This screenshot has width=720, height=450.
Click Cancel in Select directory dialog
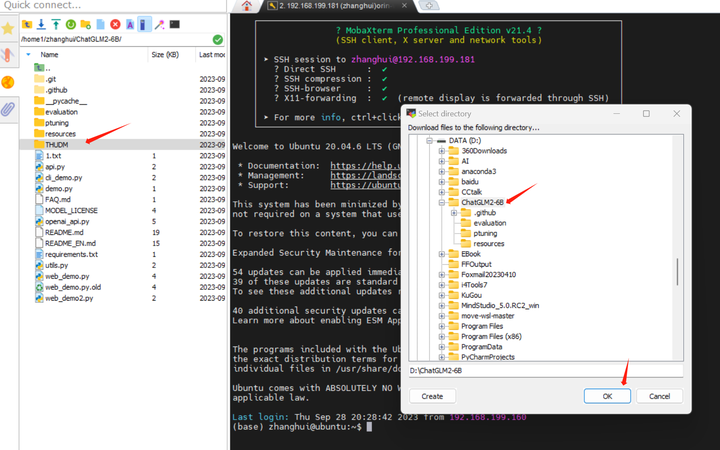pyautogui.click(x=659, y=396)
